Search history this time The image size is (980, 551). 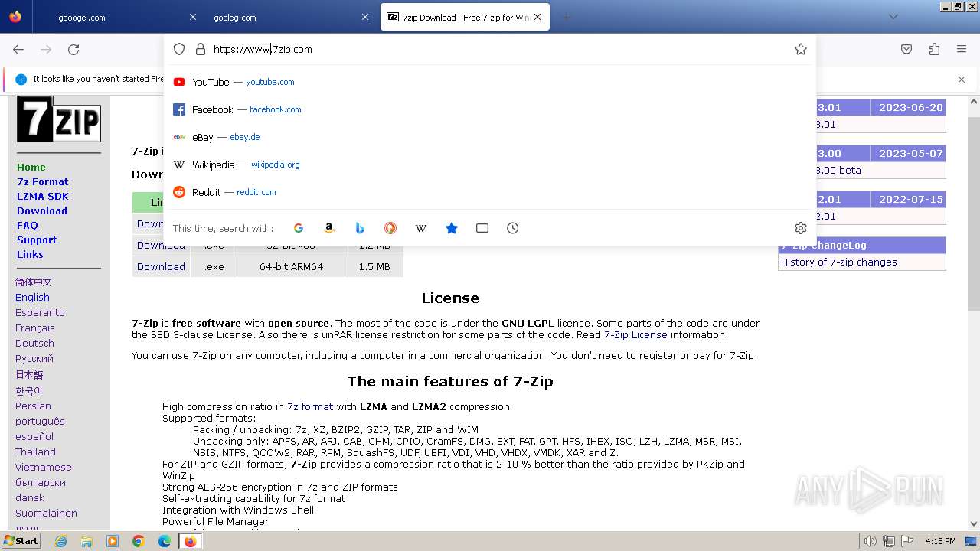513,228
